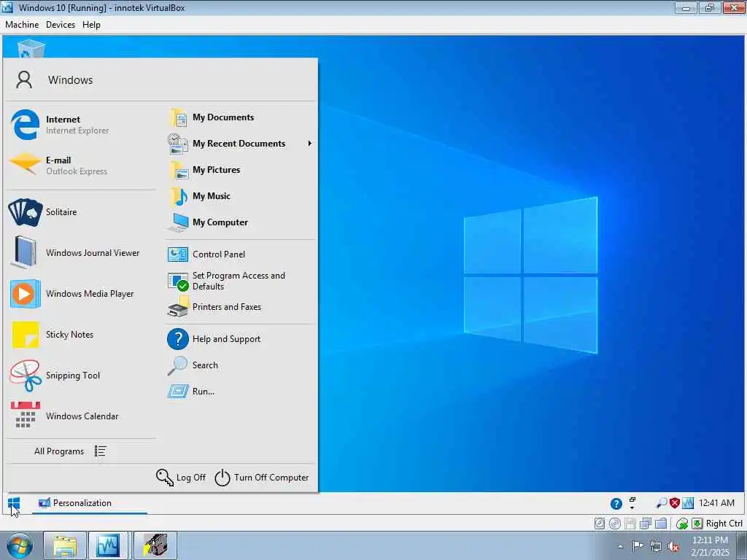Click the host muted volume icon
The width and height of the screenshot is (747, 560).
[673, 547]
